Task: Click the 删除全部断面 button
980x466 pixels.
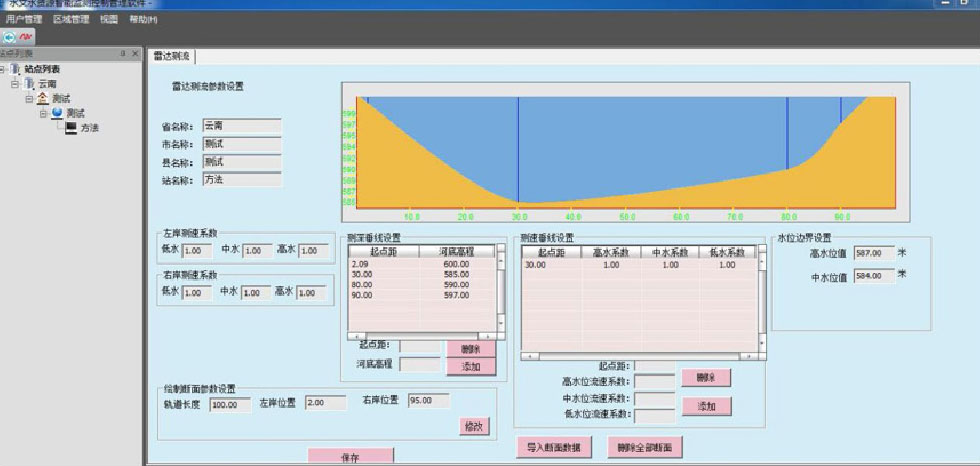Action: tap(645, 447)
